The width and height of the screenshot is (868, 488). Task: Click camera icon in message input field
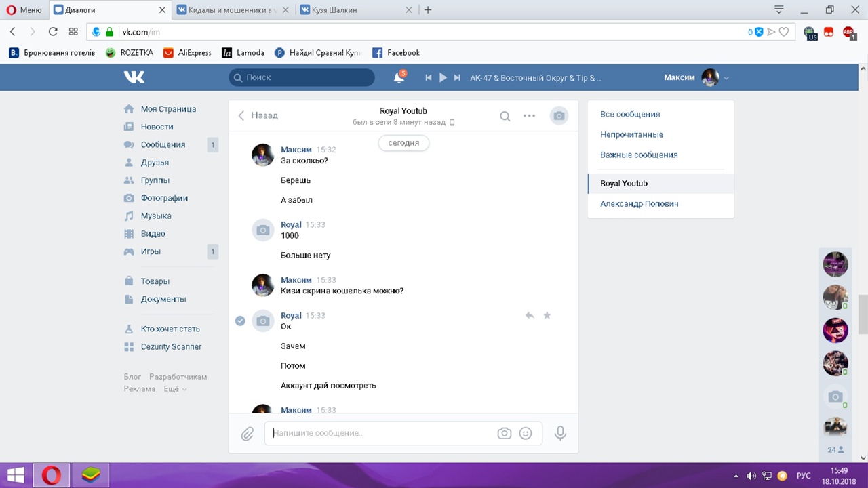[504, 433]
